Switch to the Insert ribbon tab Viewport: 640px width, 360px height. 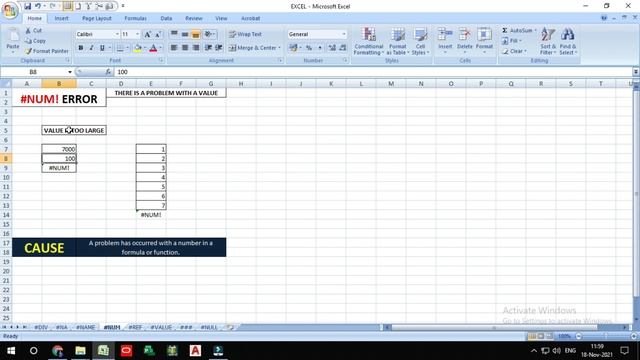point(61,18)
